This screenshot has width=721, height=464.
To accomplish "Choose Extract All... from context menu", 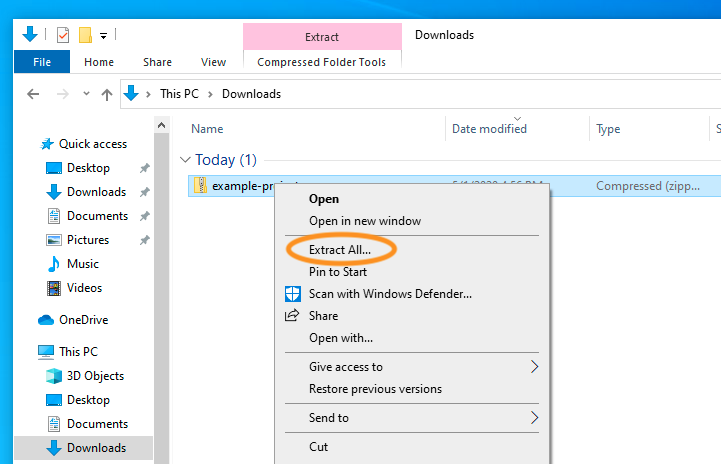I will pos(339,249).
